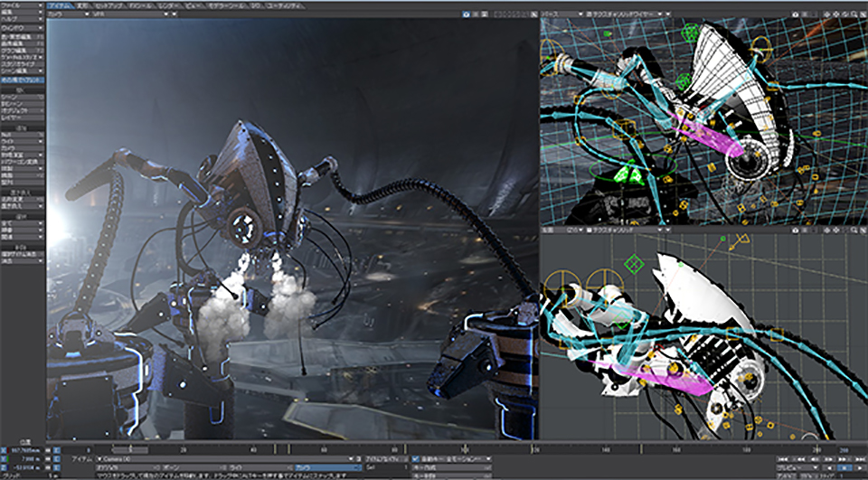
Task: Open the カメラ view type dropdown
Action: 68,15
